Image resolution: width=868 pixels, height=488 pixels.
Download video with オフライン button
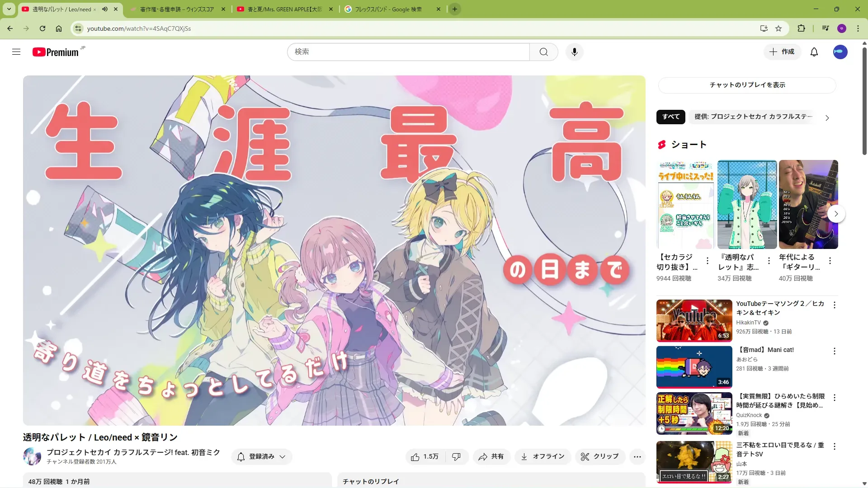pyautogui.click(x=542, y=457)
